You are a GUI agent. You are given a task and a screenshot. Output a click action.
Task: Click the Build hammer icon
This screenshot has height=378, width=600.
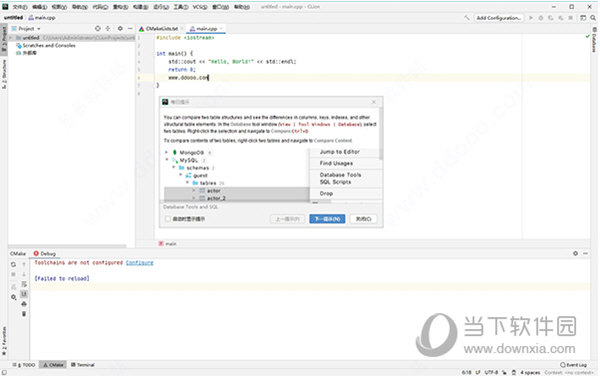point(467,18)
